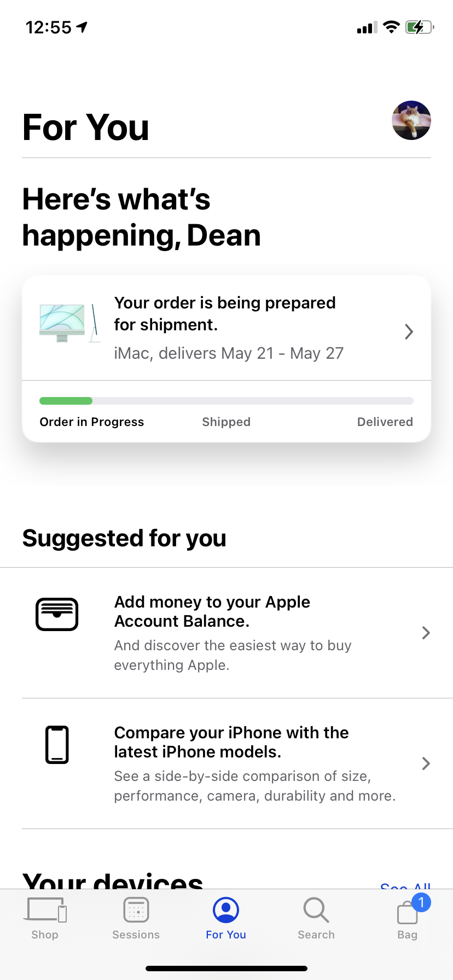Tap the Wi-Fi status icon
The width and height of the screenshot is (453, 980).
[x=391, y=27]
